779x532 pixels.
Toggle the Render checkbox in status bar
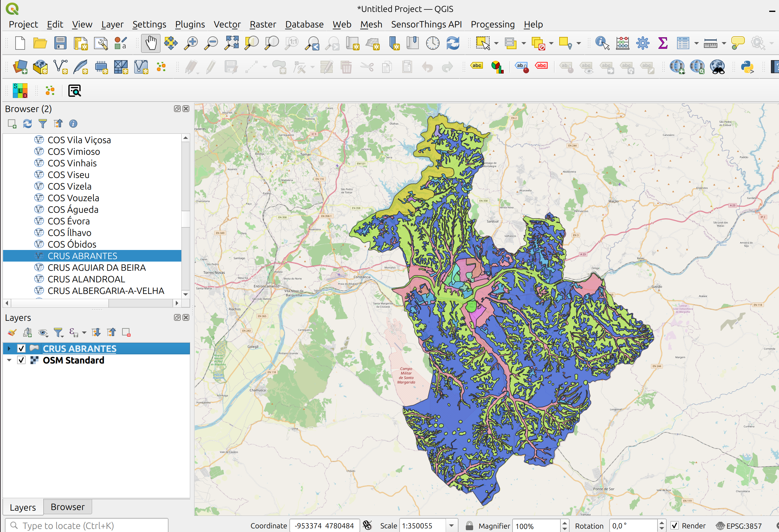coord(674,525)
